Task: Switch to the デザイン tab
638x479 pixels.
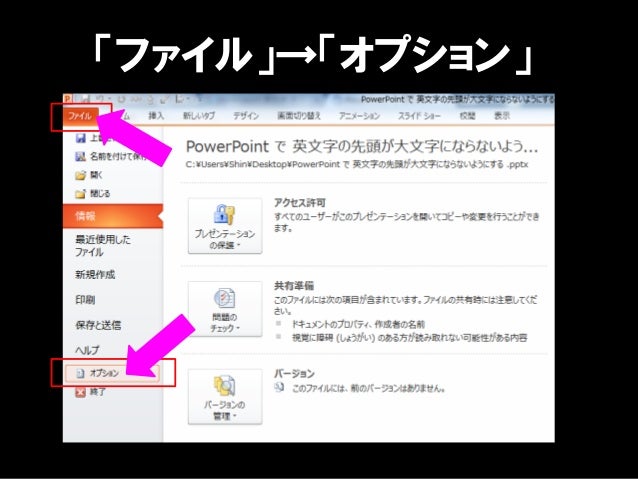Action: [x=246, y=116]
